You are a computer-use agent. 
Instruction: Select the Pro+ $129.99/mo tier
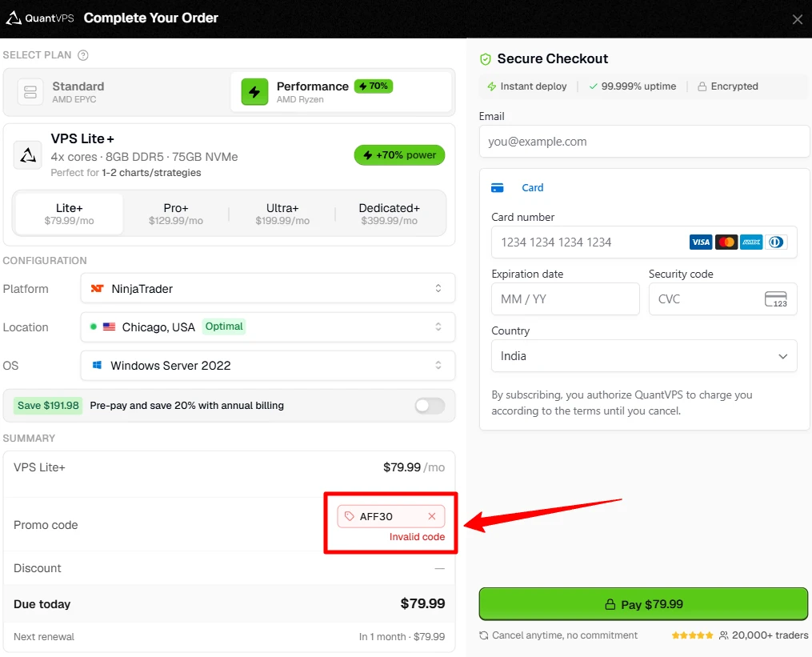[175, 214]
